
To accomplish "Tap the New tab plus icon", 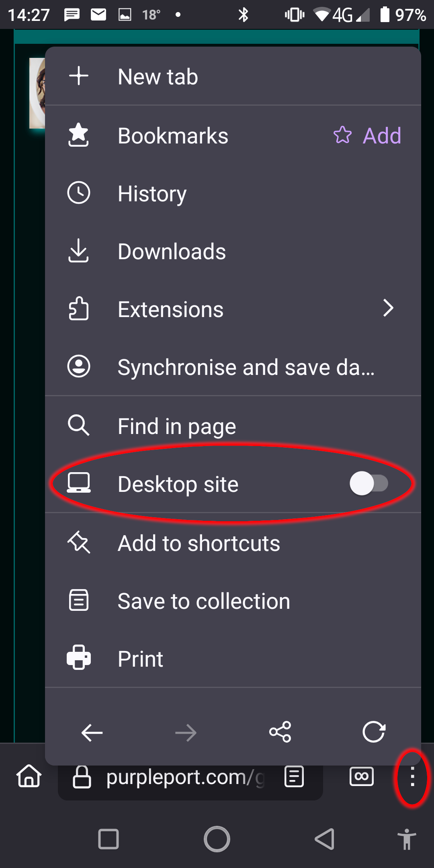I will [x=79, y=76].
